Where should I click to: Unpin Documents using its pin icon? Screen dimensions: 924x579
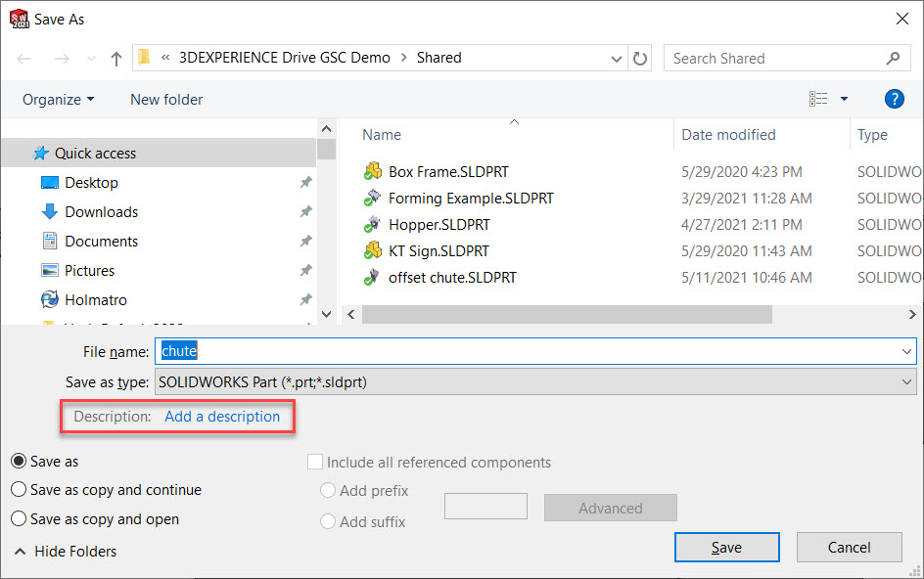point(305,241)
